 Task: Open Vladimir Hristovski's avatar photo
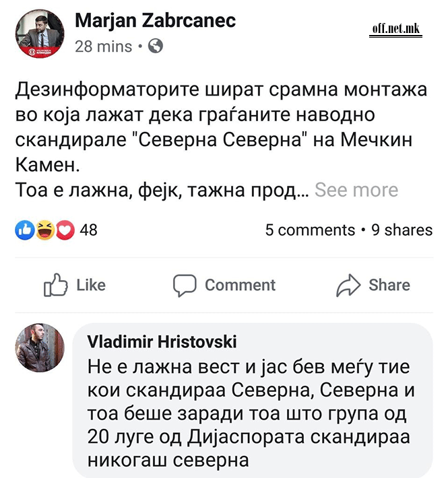[40, 347]
